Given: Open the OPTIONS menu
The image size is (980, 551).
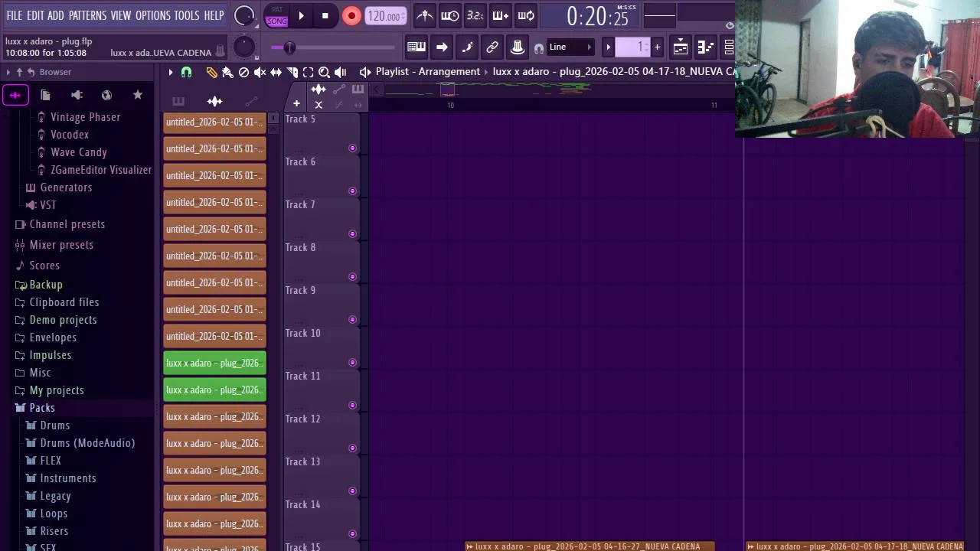Looking at the screenshot, I should [153, 15].
